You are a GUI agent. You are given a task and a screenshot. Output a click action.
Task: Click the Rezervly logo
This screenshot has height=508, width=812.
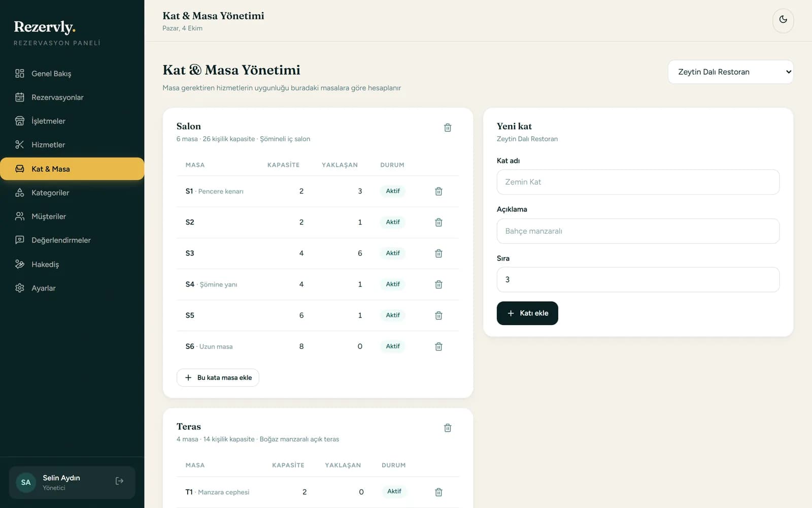point(45,27)
